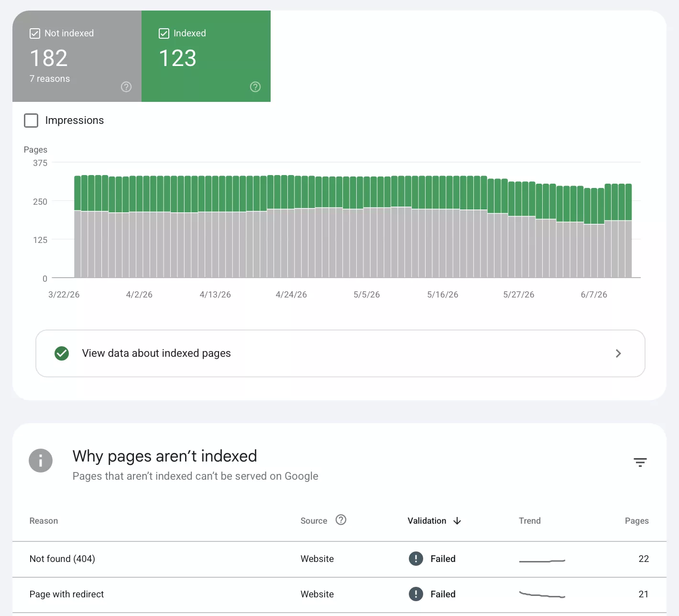
Task: Sort by Validation column header
Action: [427, 521]
